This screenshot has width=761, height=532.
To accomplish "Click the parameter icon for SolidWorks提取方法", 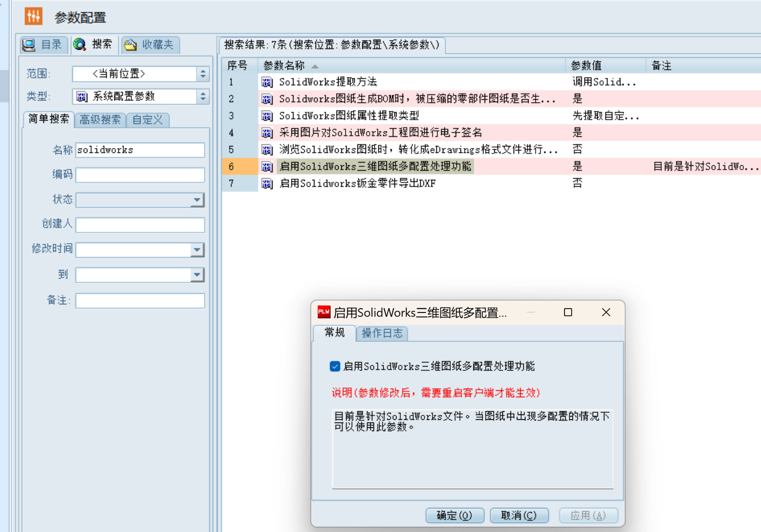I will click(267, 82).
